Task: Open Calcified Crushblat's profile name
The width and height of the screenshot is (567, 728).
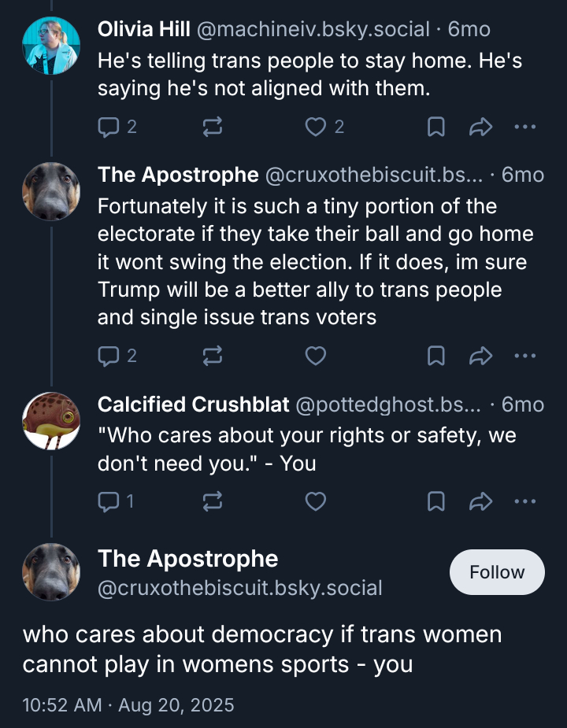Action: 193,405
